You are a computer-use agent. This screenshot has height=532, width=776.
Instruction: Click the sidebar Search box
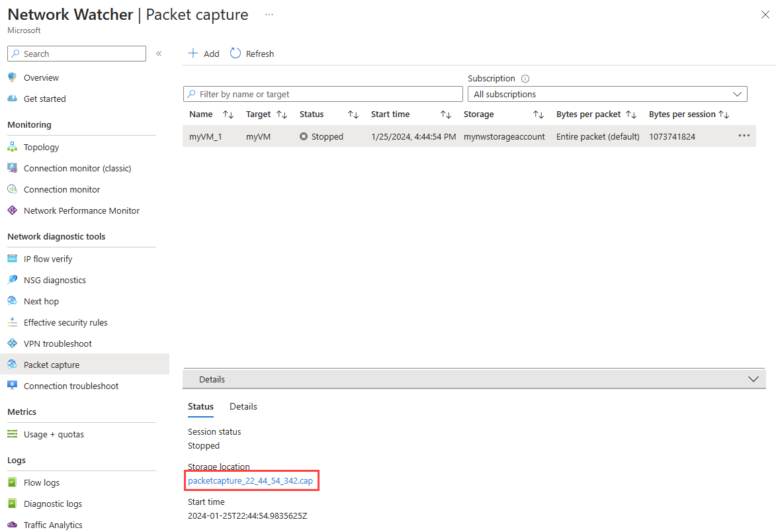pyautogui.click(x=77, y=54)
